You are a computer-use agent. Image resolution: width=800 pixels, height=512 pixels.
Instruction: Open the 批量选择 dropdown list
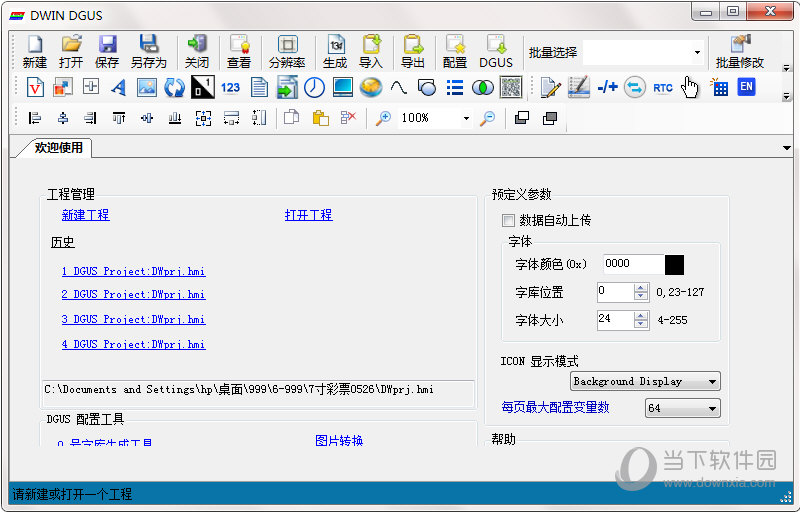coord(697,53)
